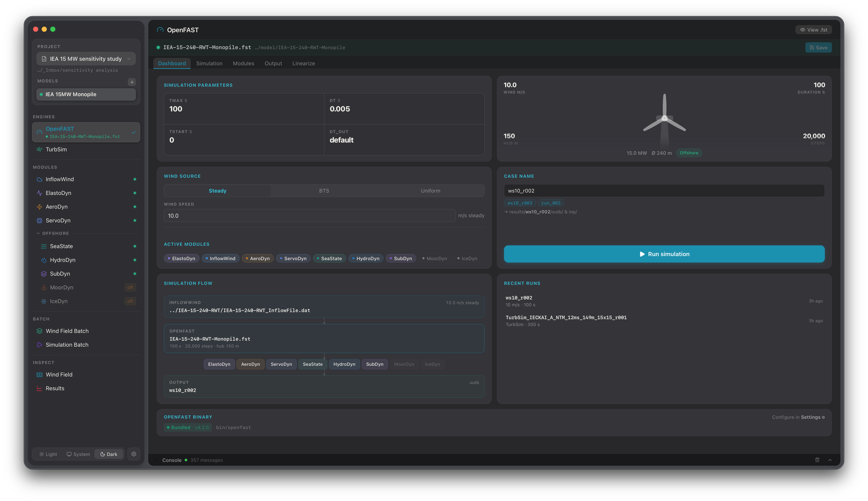
Task: Click the SubDyn layers icon
Action: pyautogui.click(x=44, y=274)
